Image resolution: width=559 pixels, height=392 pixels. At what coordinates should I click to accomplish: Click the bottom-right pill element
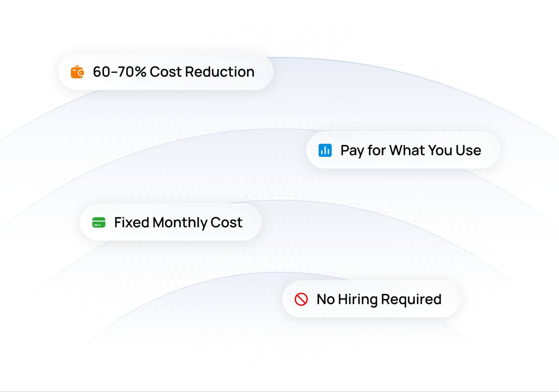coord(371,299)
